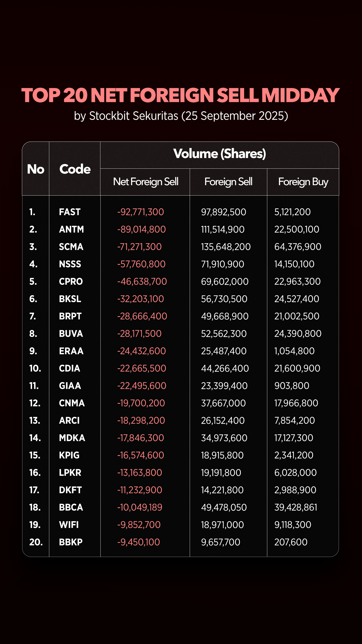This screenshot has height=644, width=362.
Task: Click the No column header
Action: coord(36,169)
